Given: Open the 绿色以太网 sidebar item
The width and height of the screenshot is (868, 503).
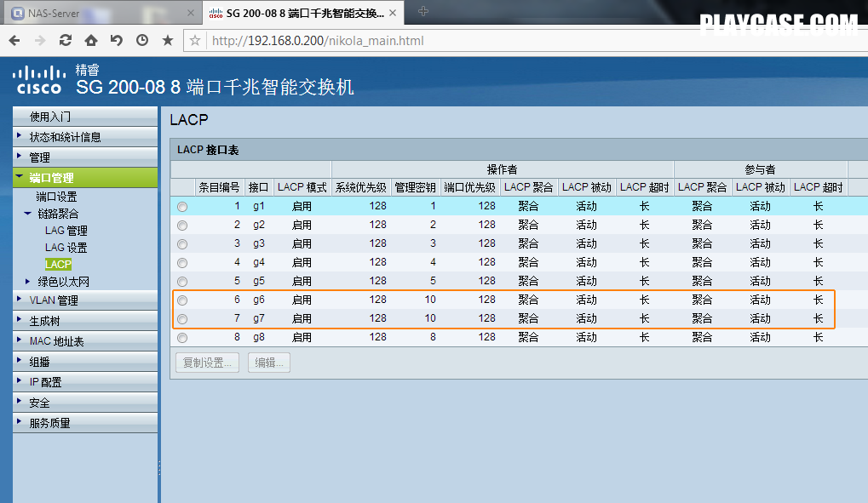Looking at the screenshot, I should tap(64, 283).
